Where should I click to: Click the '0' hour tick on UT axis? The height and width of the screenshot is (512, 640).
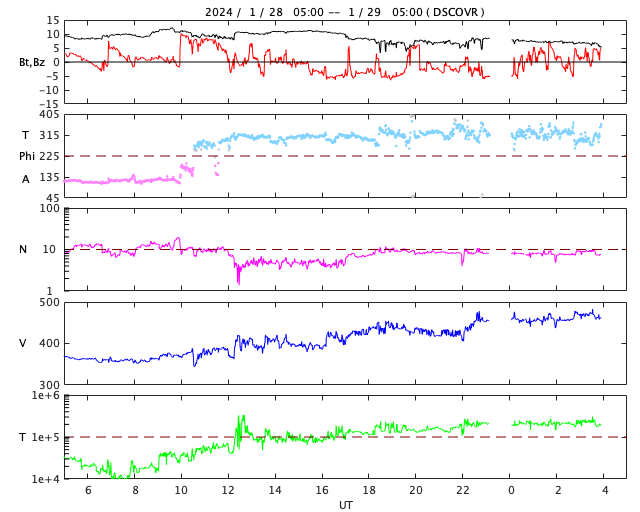click(x=511, y=490)
